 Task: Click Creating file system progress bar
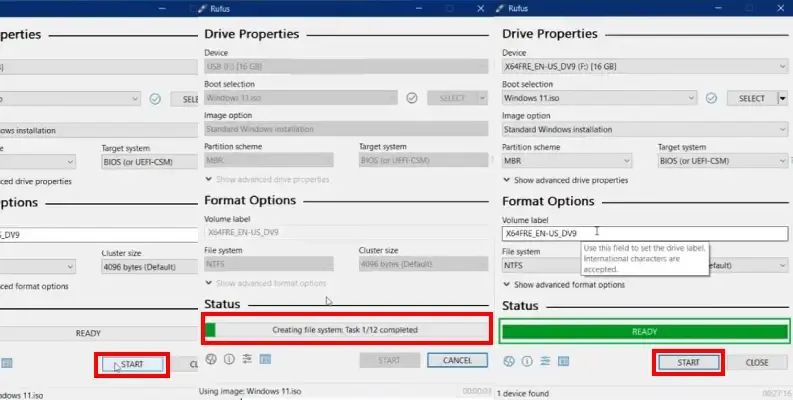(346, 330)
